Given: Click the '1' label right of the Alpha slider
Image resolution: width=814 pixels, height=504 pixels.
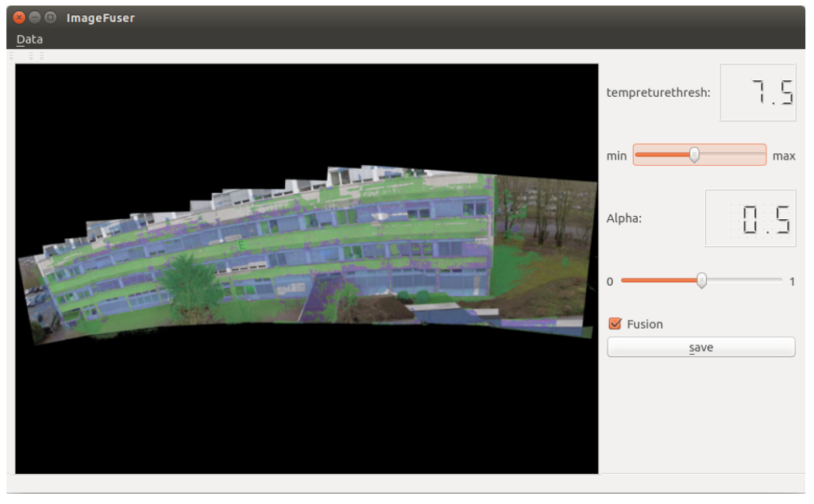Looking at the screenshot, I should pyautogui.click(x=793, y=281).
